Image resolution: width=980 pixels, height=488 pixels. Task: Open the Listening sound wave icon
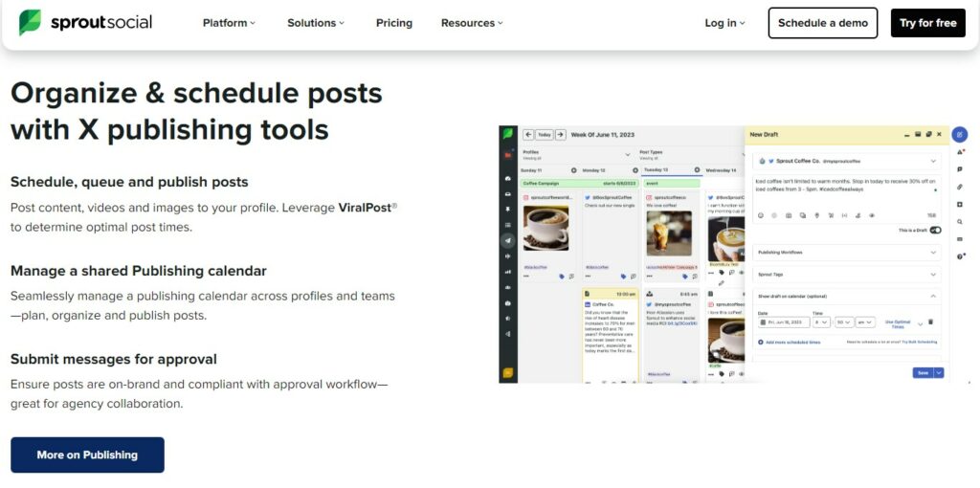point(508,256)
